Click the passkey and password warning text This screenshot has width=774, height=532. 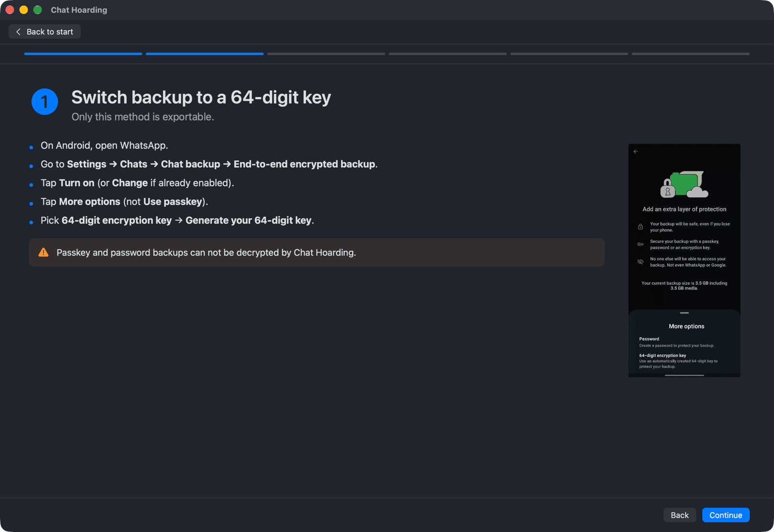point(206,252)
